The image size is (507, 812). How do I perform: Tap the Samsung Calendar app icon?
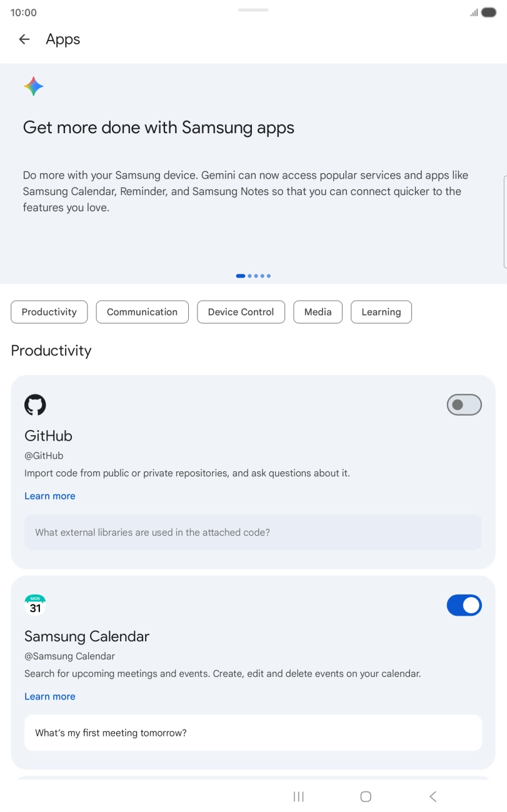point(35,605)
